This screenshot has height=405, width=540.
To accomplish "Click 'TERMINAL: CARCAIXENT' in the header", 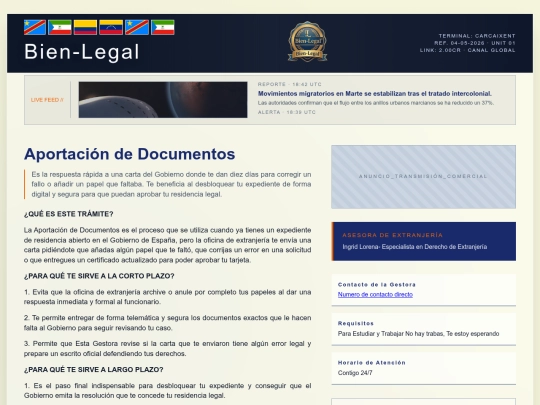I will pos(477,36).
